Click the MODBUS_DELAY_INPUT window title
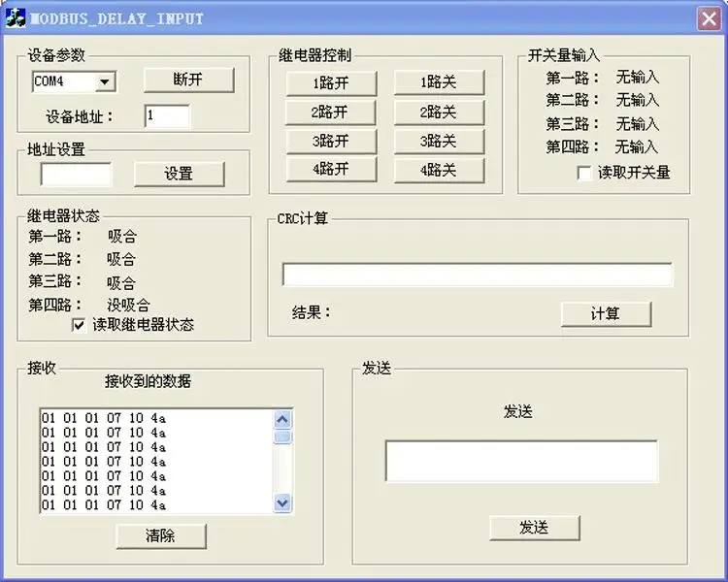This screenshot has width=728, height=582. click(116, 19)
